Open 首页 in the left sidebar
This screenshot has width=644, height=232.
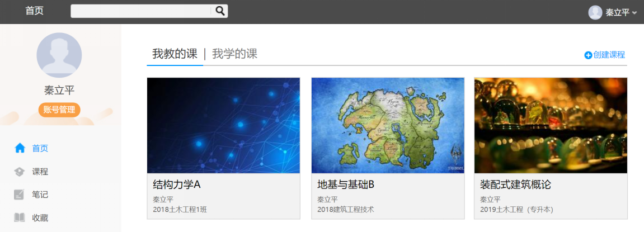[x=40, y=148]
